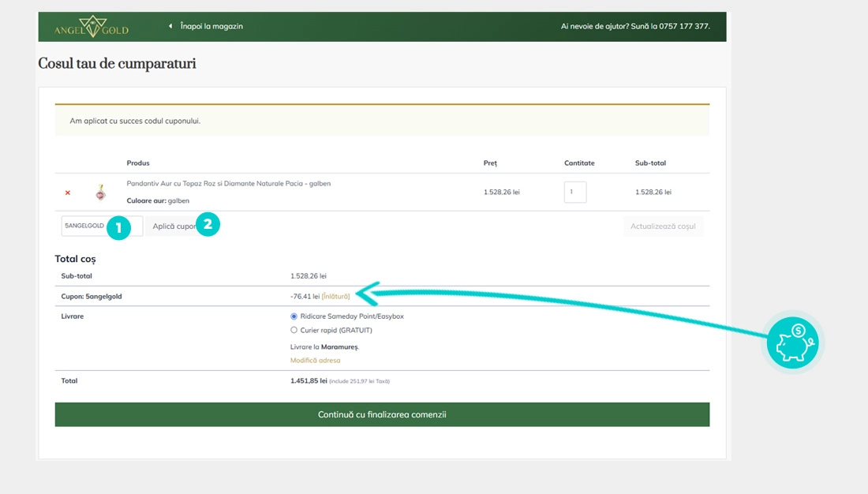Focus the coupon code input field
Image resolution: width=868 pixels, height=494 pixels.
tap(85, 226)
